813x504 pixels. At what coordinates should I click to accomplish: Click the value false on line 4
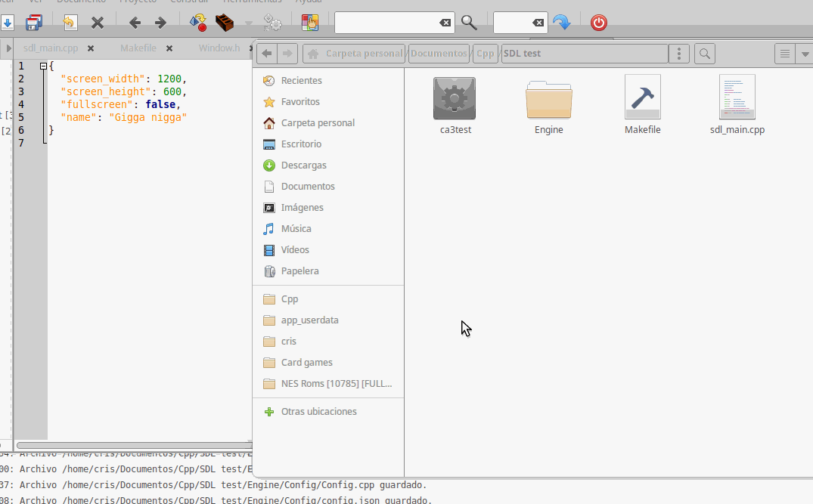coord(160,104)
